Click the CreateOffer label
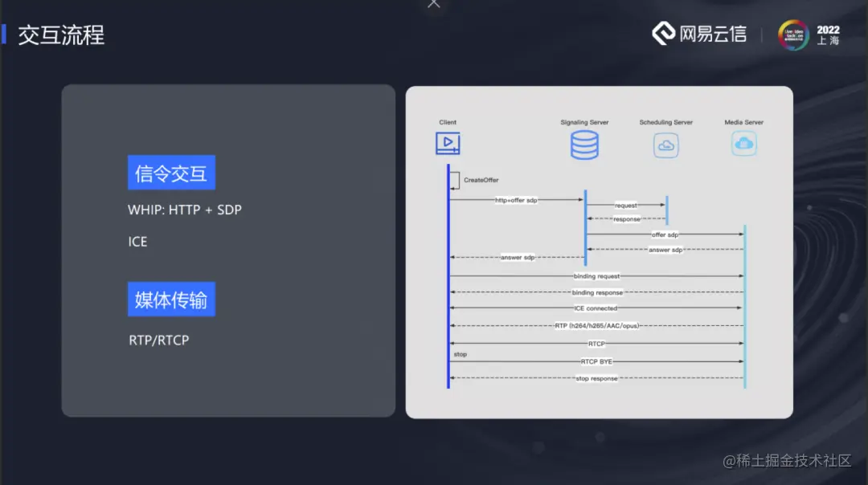 pos(481,180)
